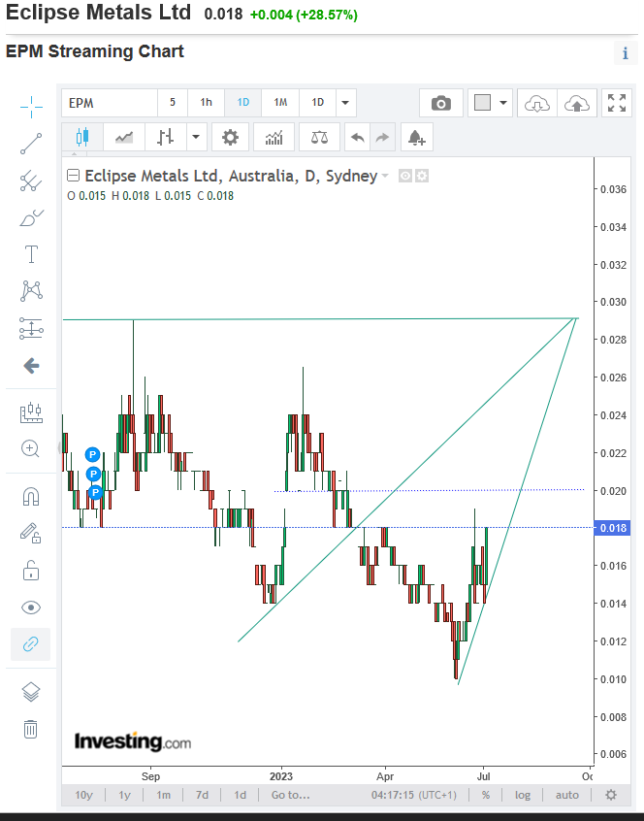The height and width of the screenshot is (821, 644).
Task: Toggle hide all drawings eye icon
Action: 31,608
